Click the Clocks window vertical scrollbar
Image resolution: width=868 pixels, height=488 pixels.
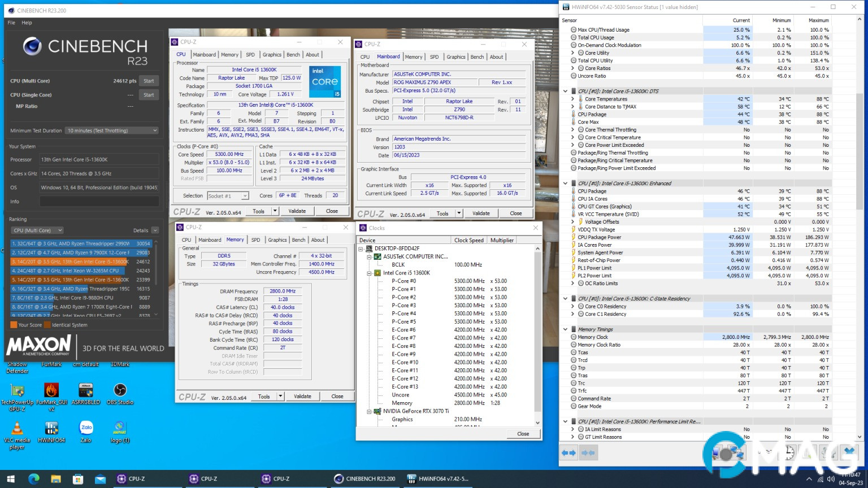click(x=537, y=333)
